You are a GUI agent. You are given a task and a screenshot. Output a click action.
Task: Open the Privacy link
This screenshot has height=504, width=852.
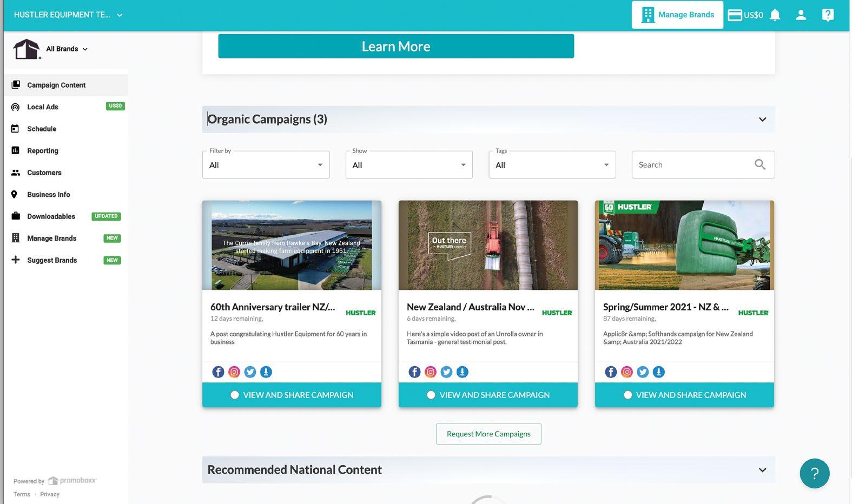click(50, 494)
